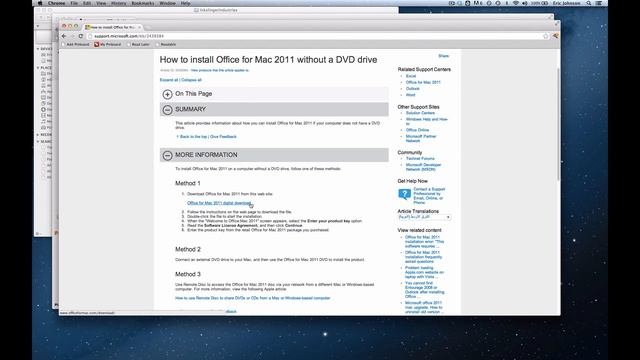Open the Microsoft Partner Network link
The image size is (640, 360).
(421, 139)
